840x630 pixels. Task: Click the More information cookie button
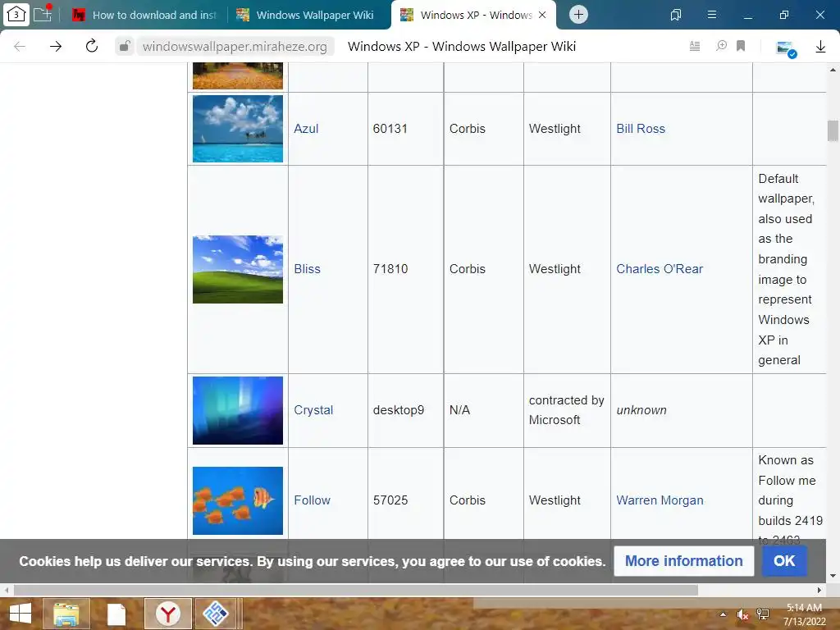(x=683, y=561)
